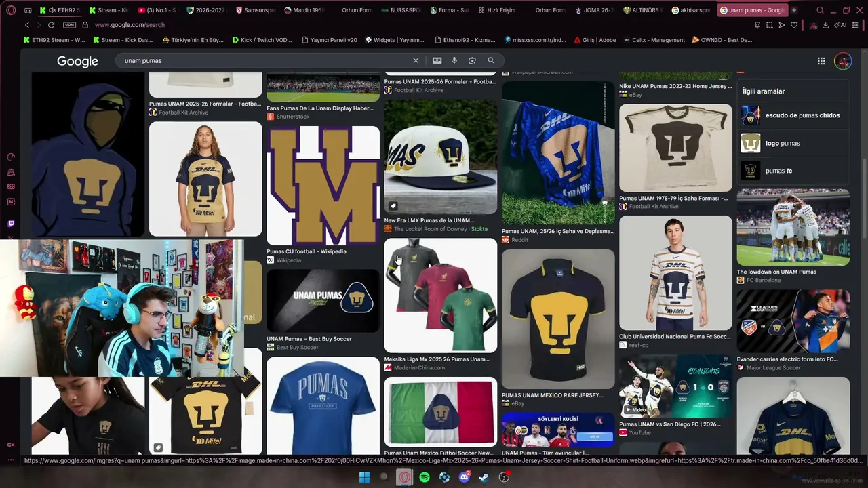Start a voice search with the microphone
Screen dimensions: 868x488
coord(454,60)
